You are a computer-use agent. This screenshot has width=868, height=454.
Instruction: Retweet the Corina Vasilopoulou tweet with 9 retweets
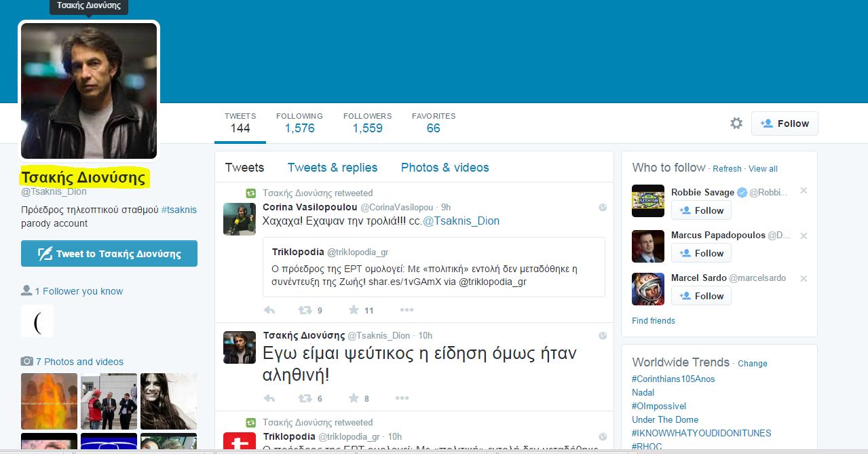pos(306,310)
